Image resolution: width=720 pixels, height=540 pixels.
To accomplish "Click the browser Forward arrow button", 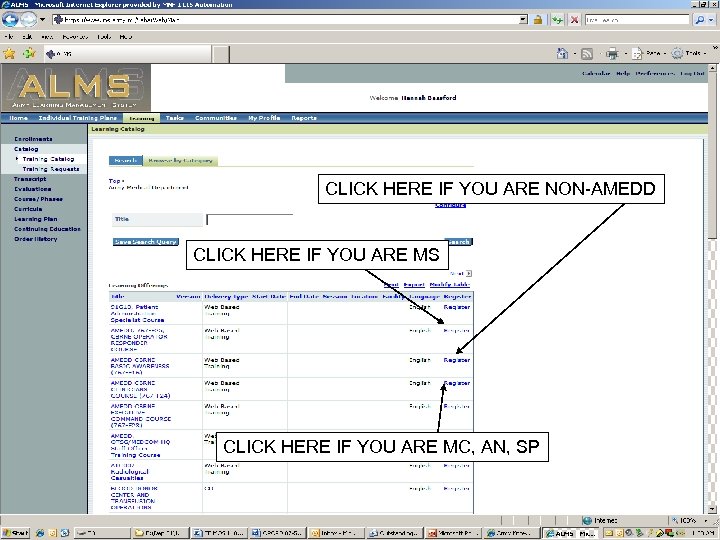I will coord(28,19).
